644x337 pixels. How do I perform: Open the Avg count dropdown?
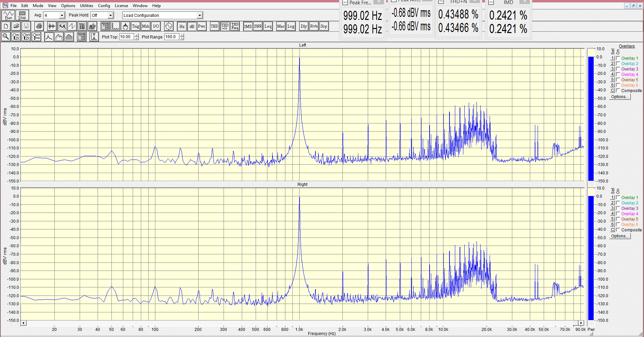point(62,16)
